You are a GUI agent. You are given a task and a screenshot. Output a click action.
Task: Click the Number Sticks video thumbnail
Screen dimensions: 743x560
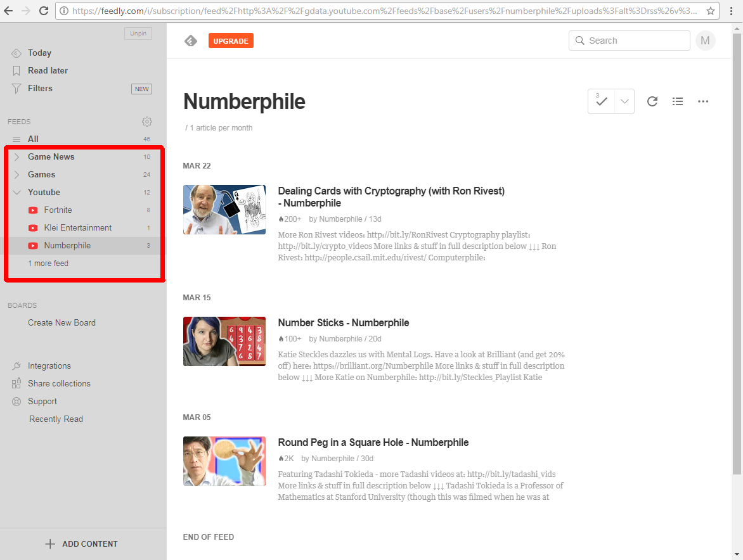[x=224, y=341]
